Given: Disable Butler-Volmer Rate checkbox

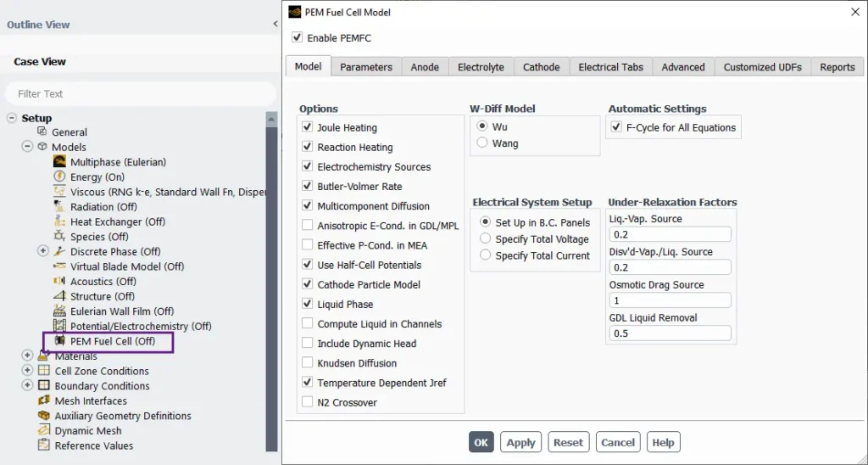Looking at the screenshot, I should click(307, 186).
